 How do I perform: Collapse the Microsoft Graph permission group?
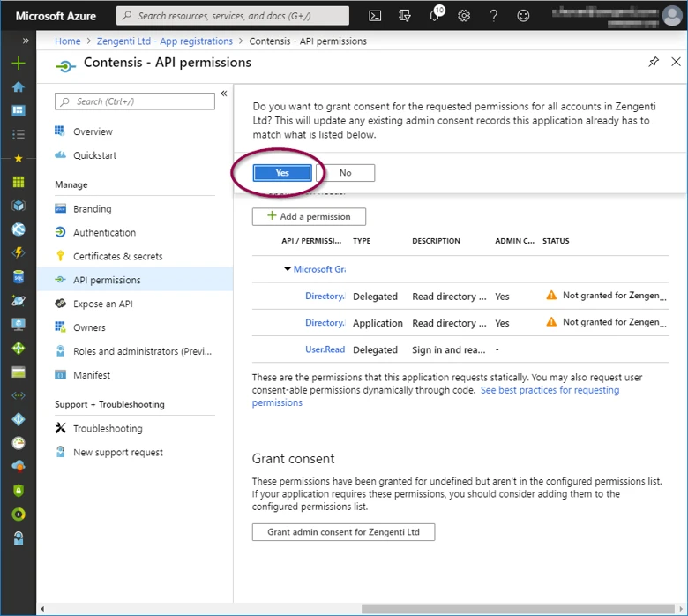coord(288,268)
